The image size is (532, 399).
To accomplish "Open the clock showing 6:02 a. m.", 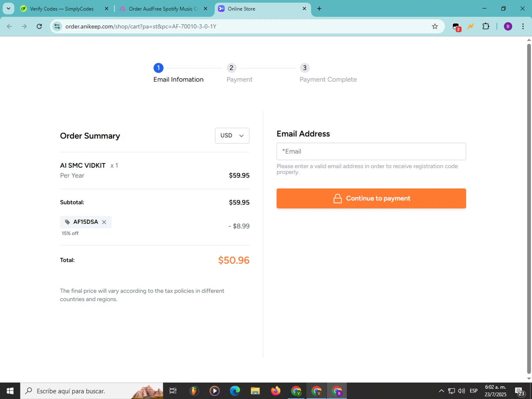I will (495, 391).
